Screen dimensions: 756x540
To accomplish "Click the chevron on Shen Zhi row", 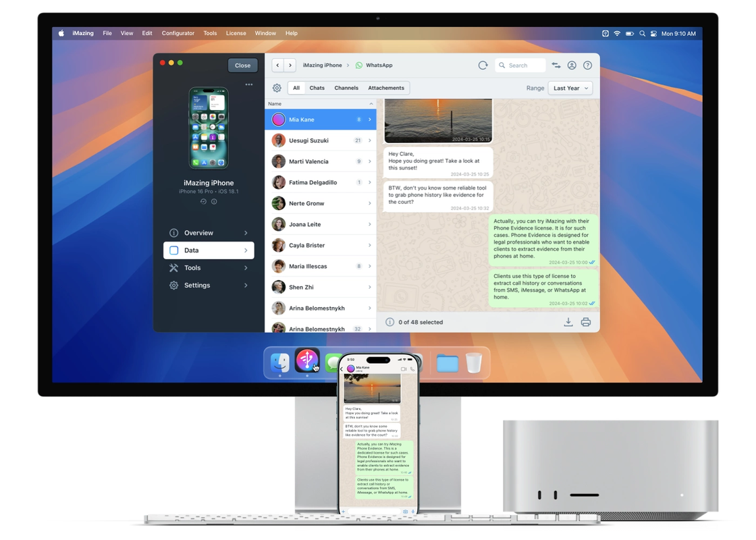I will [370, 287].
